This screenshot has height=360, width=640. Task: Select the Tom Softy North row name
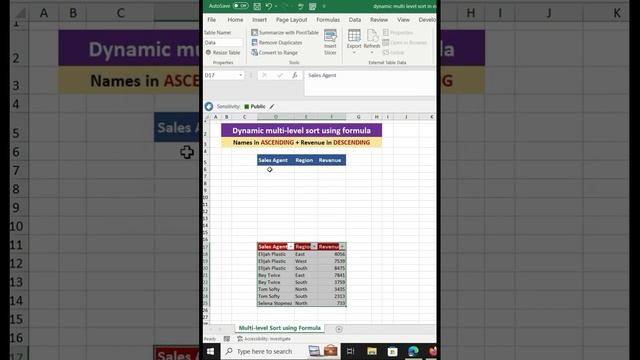click(276, 289)
